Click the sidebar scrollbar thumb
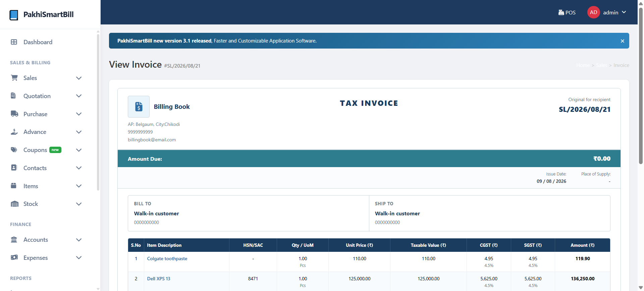Viewport: 644px width, 291px height. click(x=98, y=112)
